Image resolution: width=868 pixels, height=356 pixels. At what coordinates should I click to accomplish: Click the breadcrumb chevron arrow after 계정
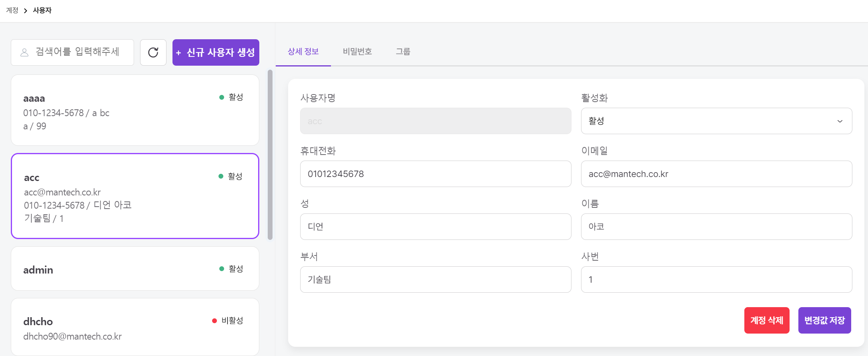26,10
